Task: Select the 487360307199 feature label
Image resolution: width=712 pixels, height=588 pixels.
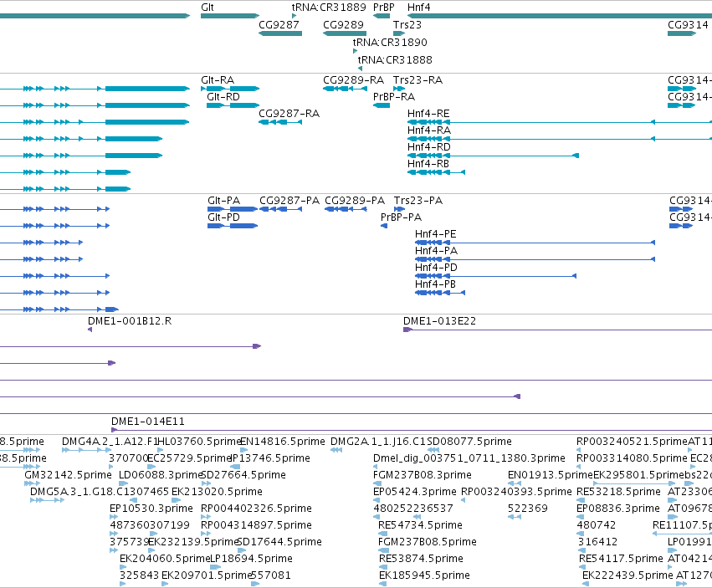Action: pos(150,525)
